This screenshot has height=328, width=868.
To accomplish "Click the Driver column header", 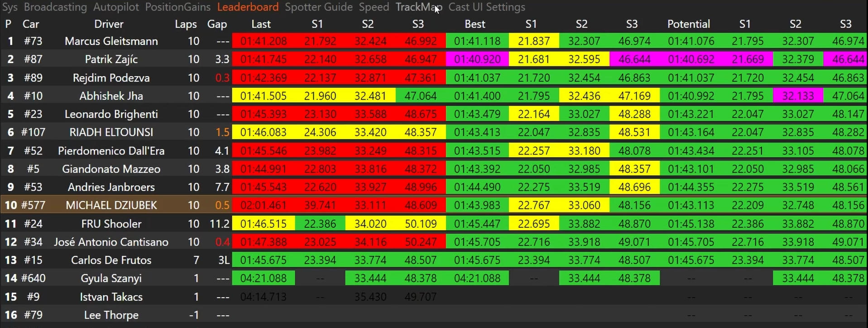I will [x=109, y=24].
